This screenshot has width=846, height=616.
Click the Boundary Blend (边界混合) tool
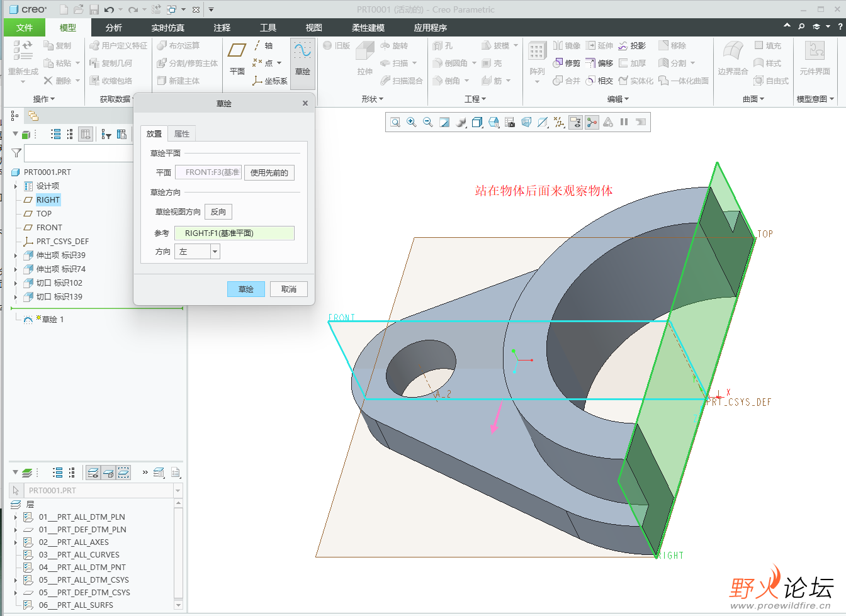pyautogui.click(x=733, y=58)
